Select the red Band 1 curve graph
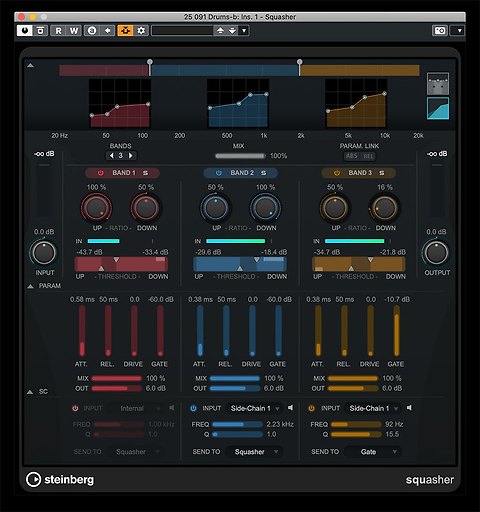Viewport: 480px width, 512px height. click(x=120, y=103)
